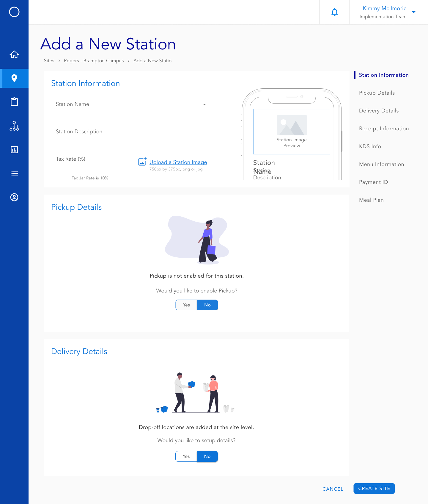The image size is (428, 504).
Task: Click the Delivery Details section heading
Action: point(79,351)
